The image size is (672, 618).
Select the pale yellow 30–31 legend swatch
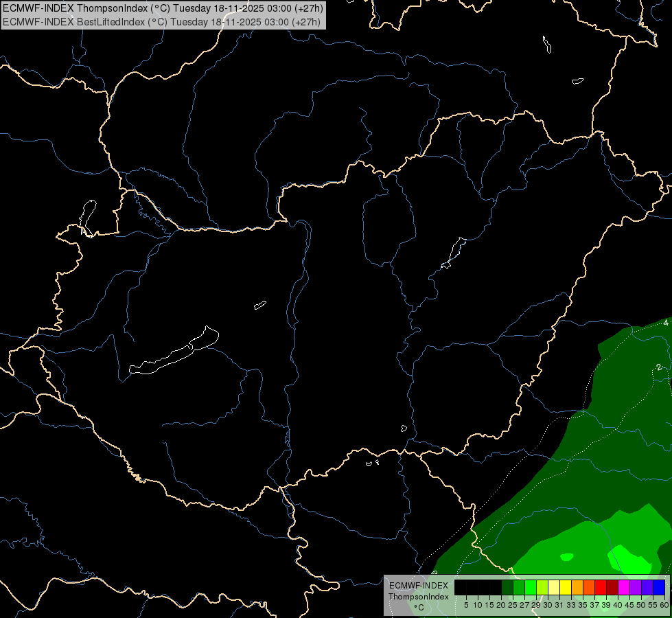pyautogui.click(x=554, y=587)
